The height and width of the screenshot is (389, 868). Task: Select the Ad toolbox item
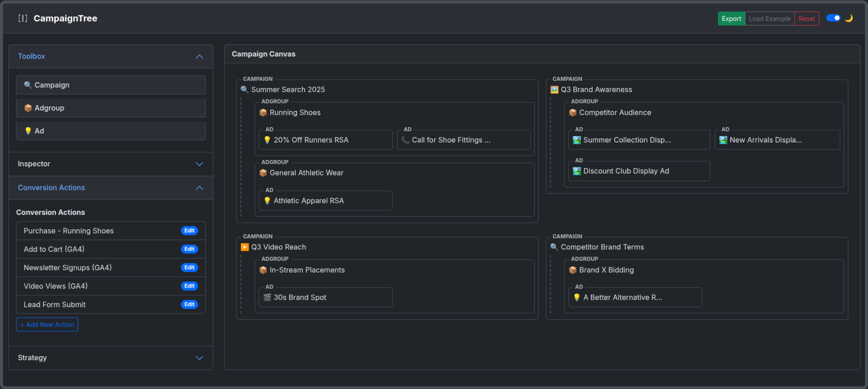click(x=111, y=131)
